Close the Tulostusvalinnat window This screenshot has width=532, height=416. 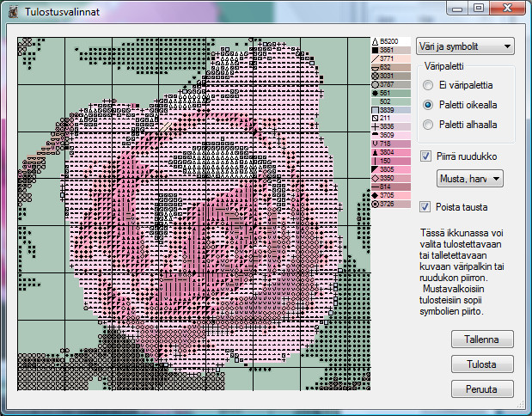[508, 8]
